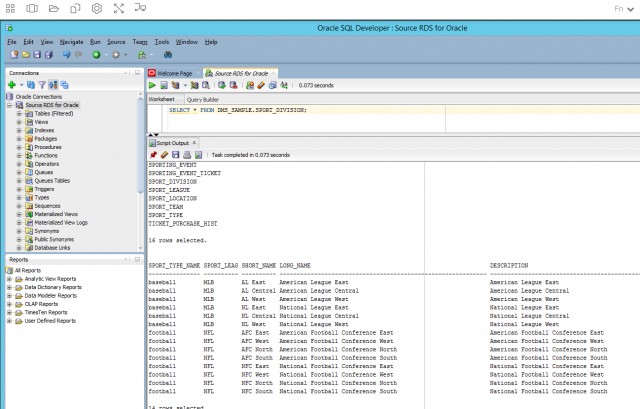The height and width of the screenshot is (409, 640).
Task: Open the Navigate menu
Action: click(71, 42)
